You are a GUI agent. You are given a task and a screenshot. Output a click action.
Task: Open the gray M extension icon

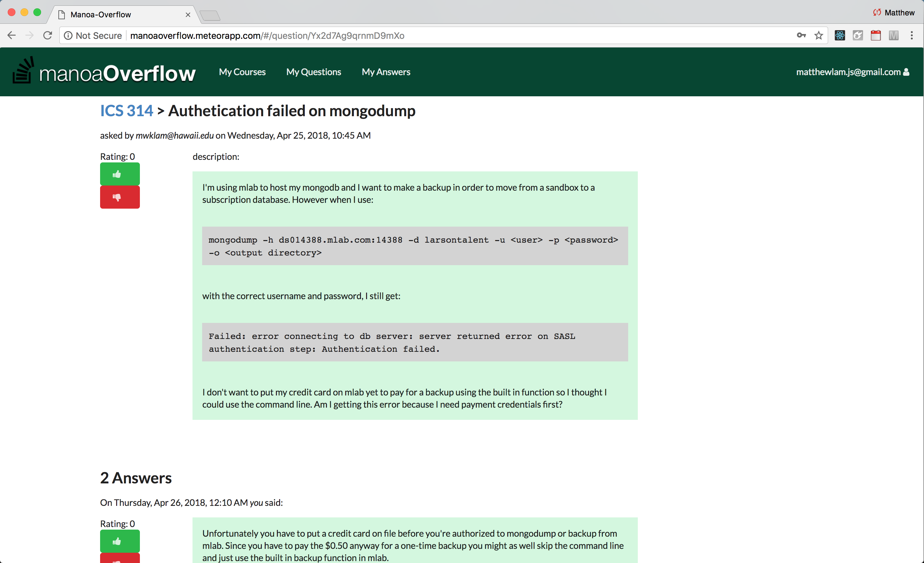894,36
